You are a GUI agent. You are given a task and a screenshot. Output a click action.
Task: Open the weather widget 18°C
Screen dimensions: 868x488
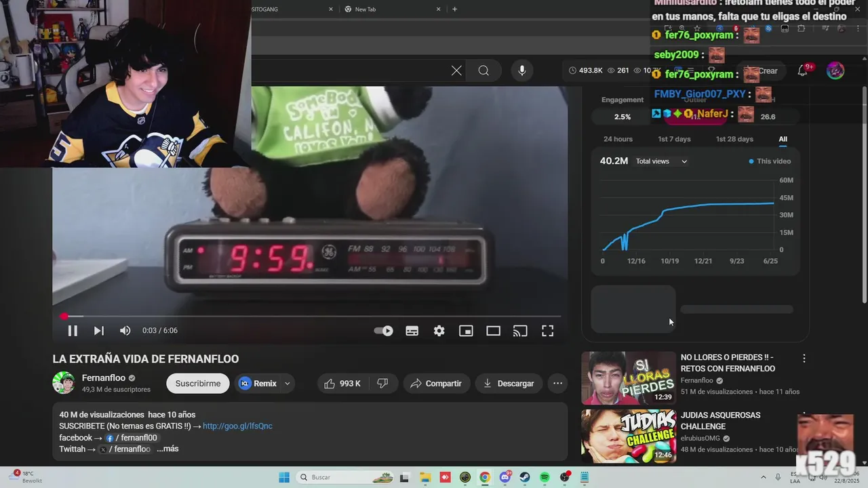click(x=27, y=477)
